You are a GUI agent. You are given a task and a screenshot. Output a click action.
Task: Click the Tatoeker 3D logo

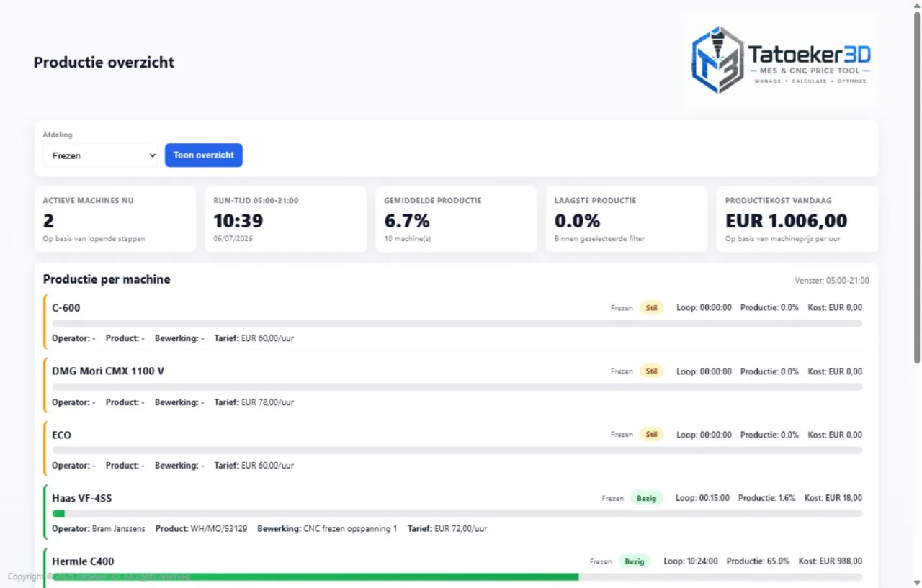click(x=782, y=62)
